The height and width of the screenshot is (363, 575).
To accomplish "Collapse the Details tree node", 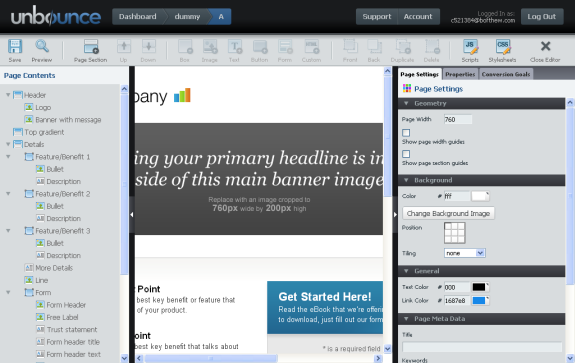I will tap(8, 144).
